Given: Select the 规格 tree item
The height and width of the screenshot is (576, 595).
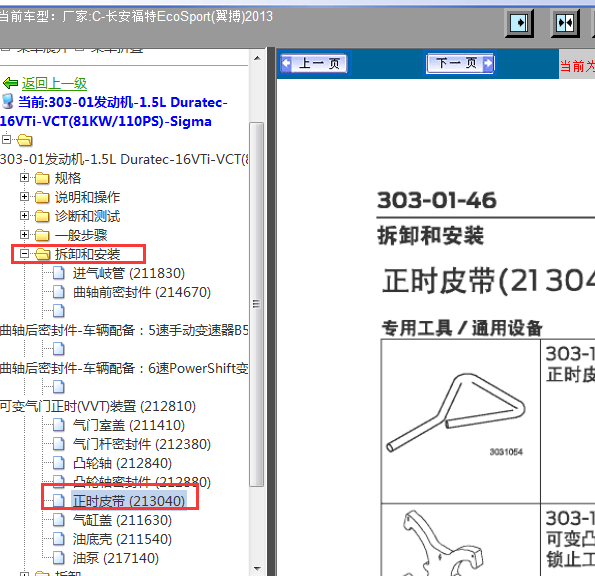Looking at the screenshot, I should 68,178.
